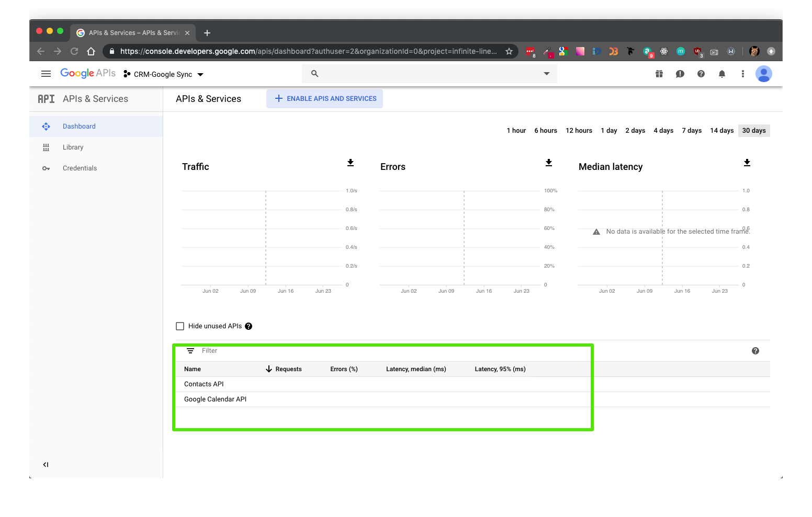
Task: Click the help icon beside Hide unused APIs
Action: pos(249,326)
